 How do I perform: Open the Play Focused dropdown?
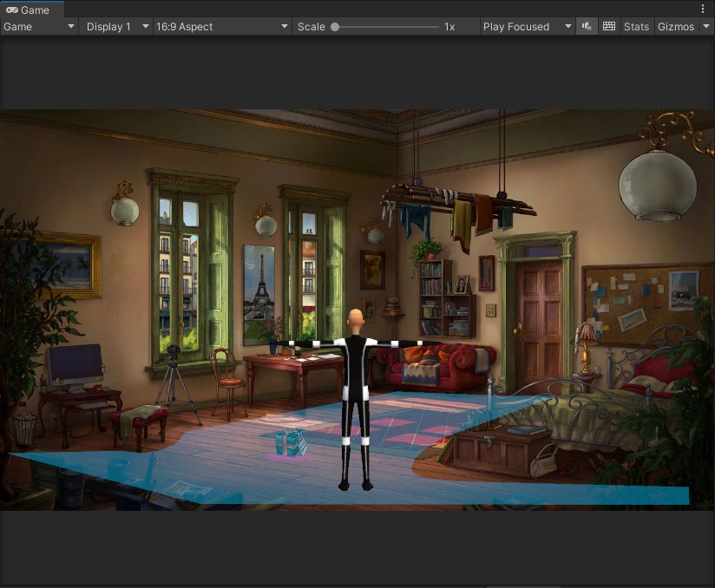click(527, 27)
